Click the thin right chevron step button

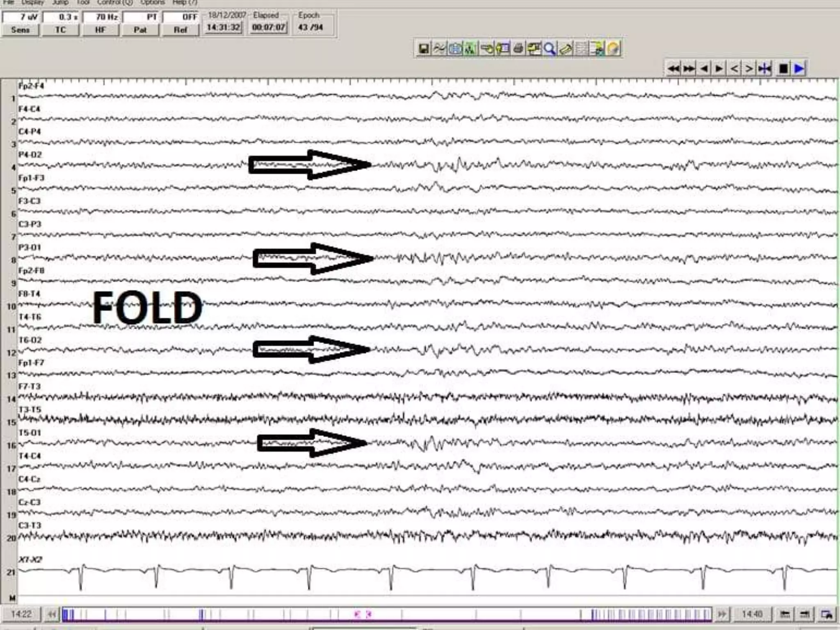click(x=749, y=68)
